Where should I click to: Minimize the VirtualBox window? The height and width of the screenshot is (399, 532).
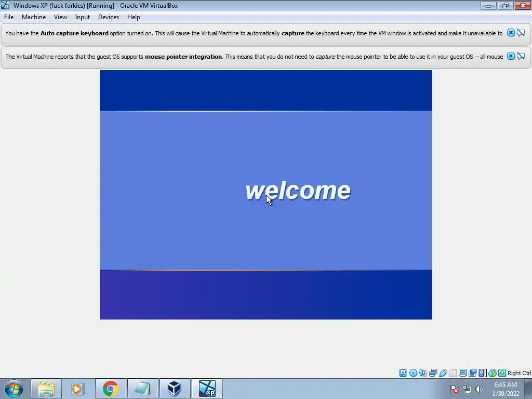pyautogui.click(x=488, y=5)
